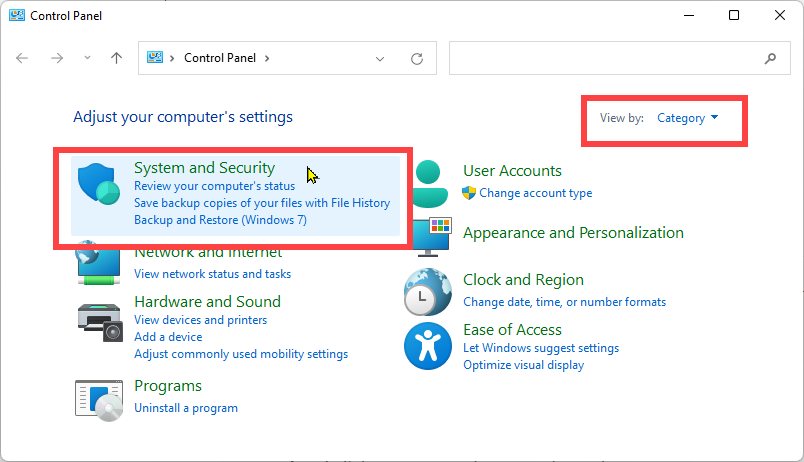This screenshot has width=804, height=462.
Task: Click Optimize visual display link
Action: click(x=524, y=365)
